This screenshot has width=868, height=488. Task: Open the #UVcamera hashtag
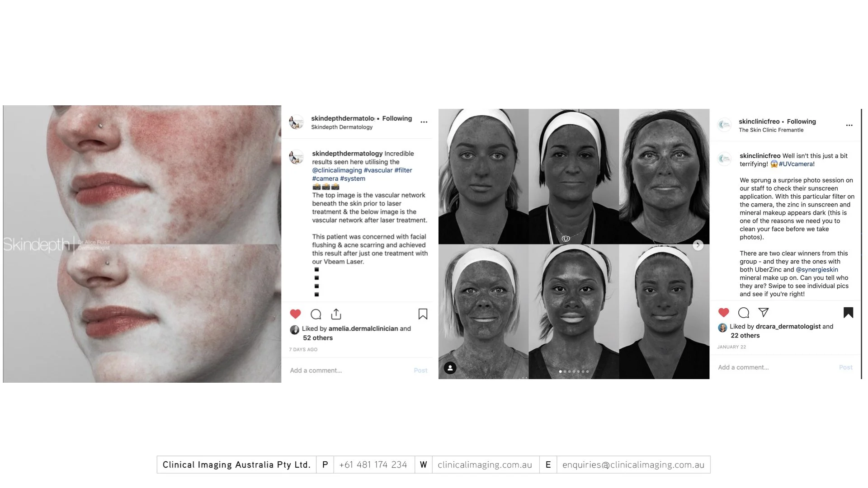796,164
